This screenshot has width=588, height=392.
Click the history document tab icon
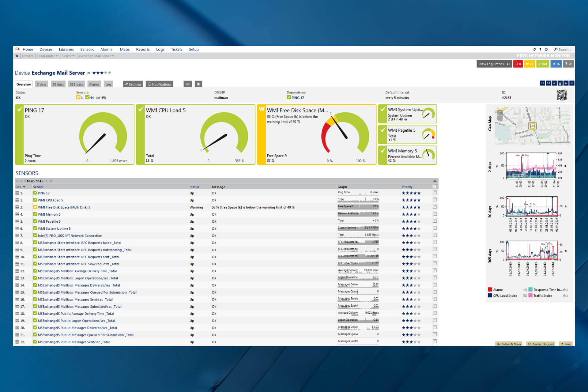click(x=198, y=84)
